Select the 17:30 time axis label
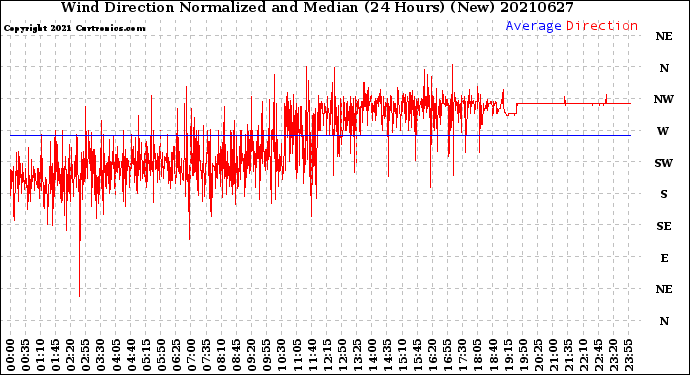Screen dimensions: 690x375 [462, 355]
